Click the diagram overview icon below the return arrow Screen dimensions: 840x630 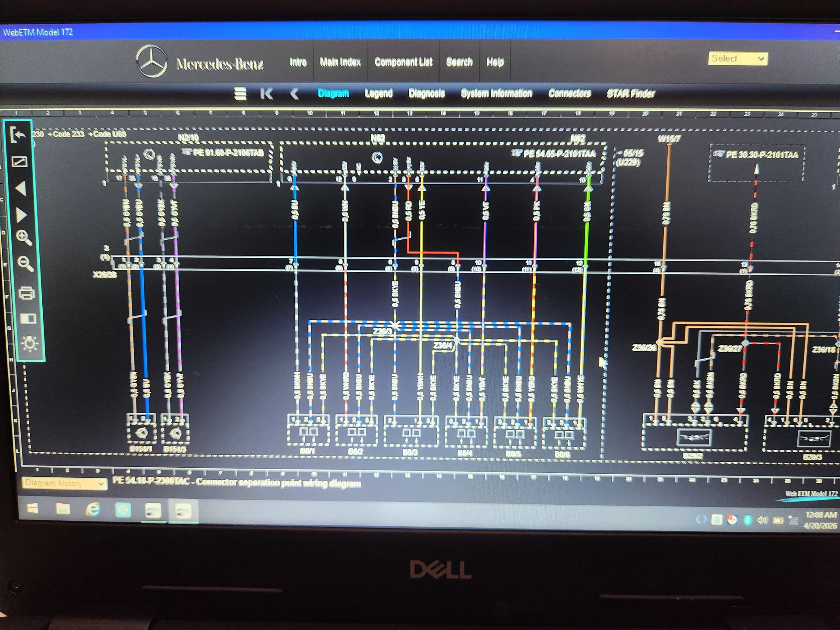(19, 162)
